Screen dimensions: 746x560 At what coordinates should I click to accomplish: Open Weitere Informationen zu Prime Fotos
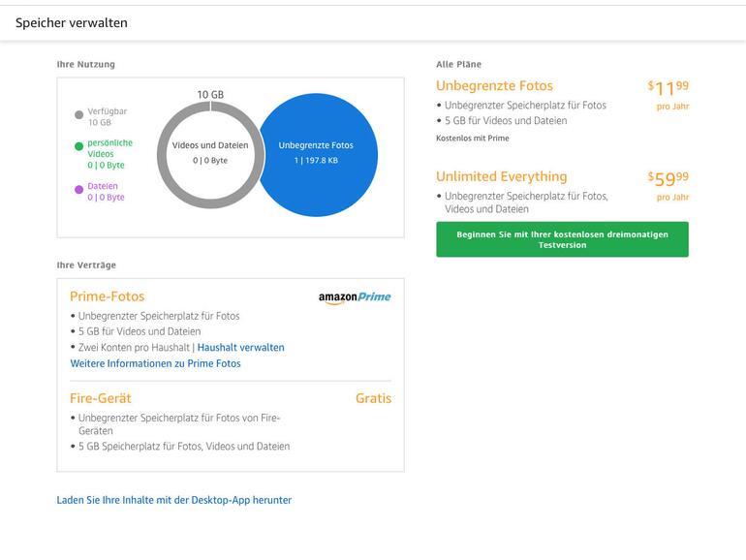pyautogui.click(x=155, y=363)
